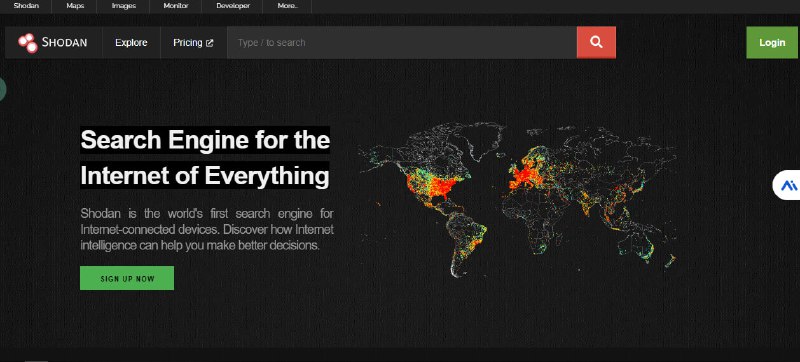Click the Shodan logo icon
The width and height of the screenshot is (800, 362).
click(x=28, y=43)
